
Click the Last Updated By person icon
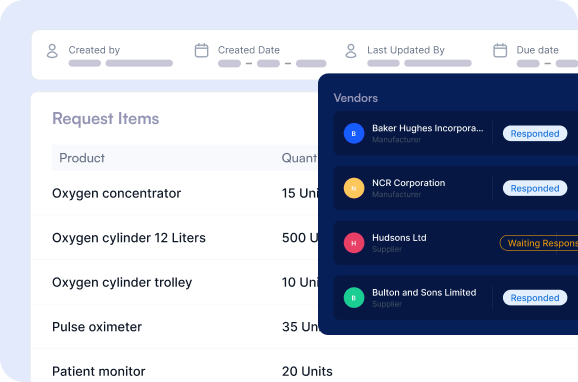pos(351,51)
